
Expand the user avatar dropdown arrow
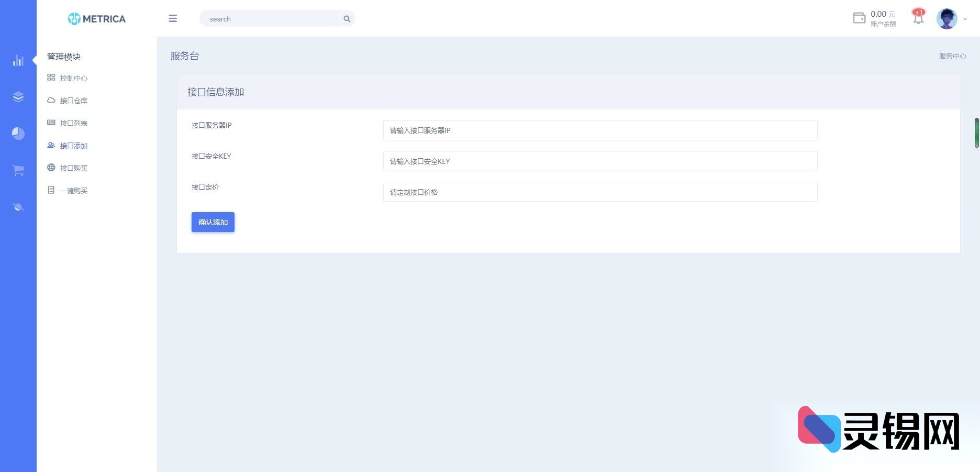(x=965, y=19)
